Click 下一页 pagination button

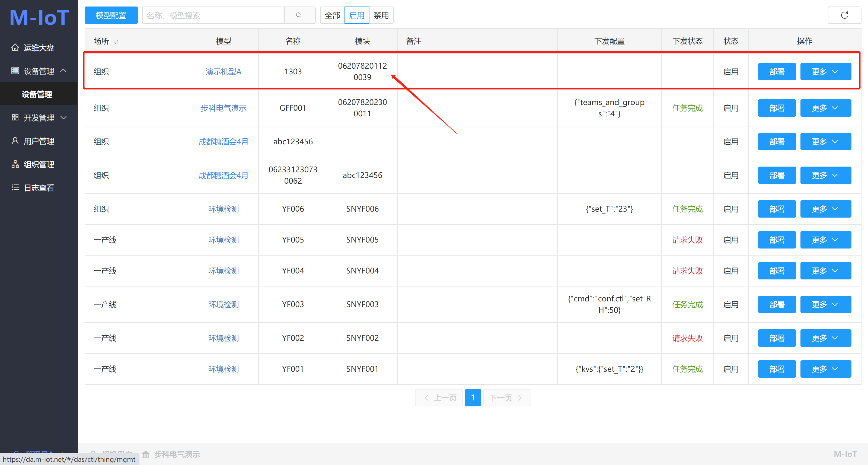507,398
